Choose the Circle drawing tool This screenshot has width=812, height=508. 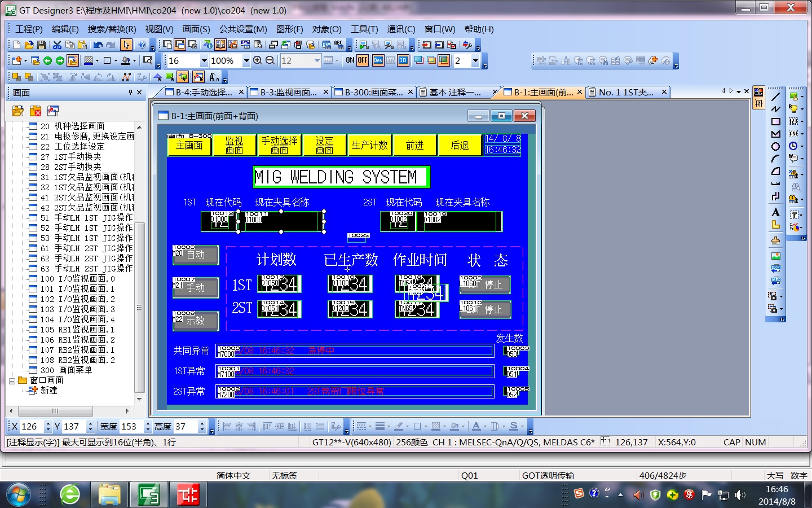coord(776,147)
